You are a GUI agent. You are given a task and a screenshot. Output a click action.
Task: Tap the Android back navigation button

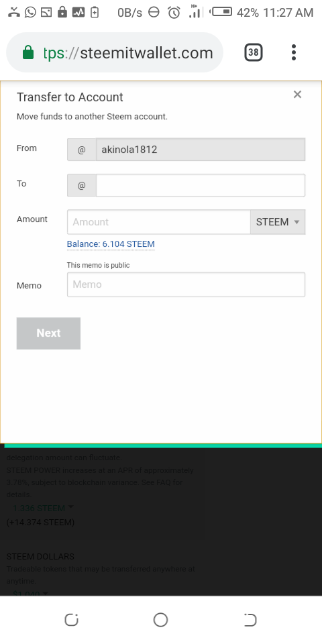coord(250,620)
